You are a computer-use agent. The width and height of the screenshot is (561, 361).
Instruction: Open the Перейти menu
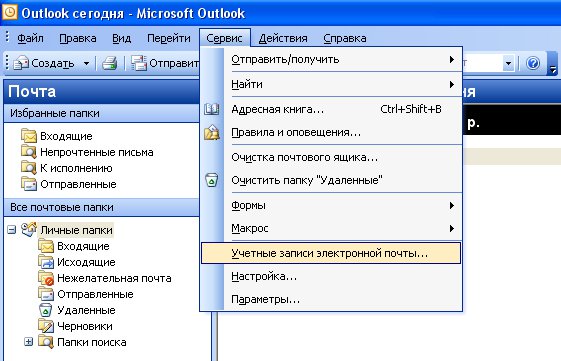169,38
